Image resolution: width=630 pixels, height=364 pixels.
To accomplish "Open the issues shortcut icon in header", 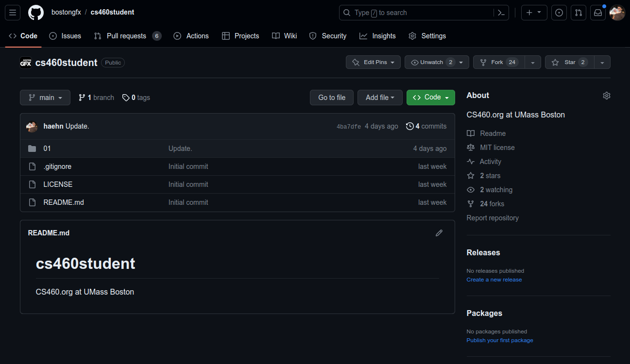I will coord(559,13).
